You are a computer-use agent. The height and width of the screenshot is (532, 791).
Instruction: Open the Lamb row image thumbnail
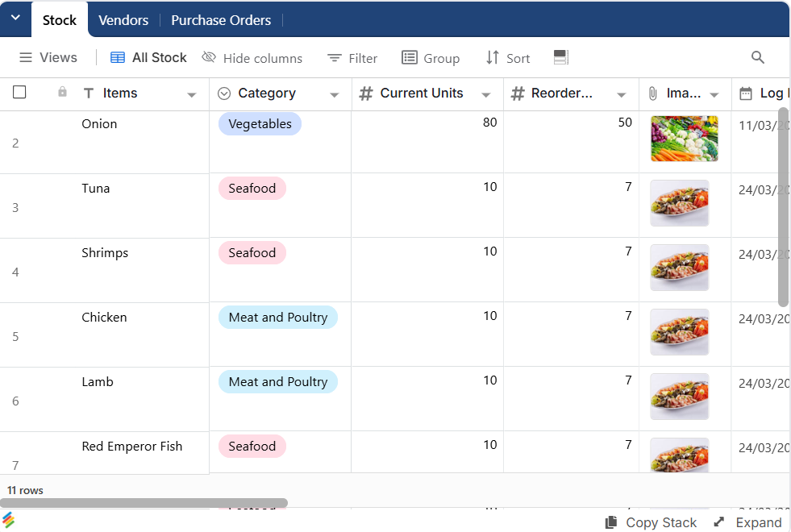[x=680, y=397]
